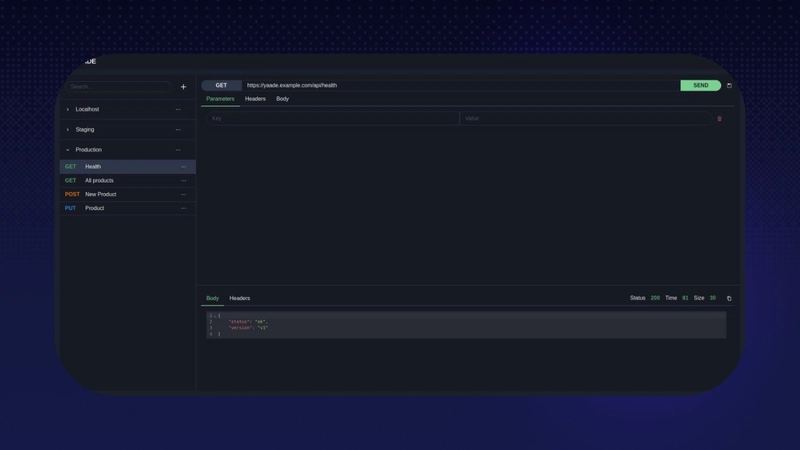
Task: Delete the parameter row with the trash icon
Action: (719, 119)
